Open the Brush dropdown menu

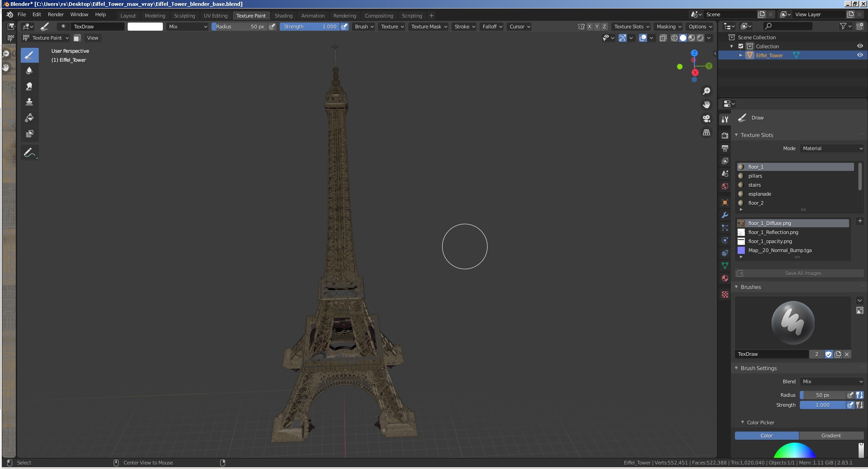pos(364,27)
